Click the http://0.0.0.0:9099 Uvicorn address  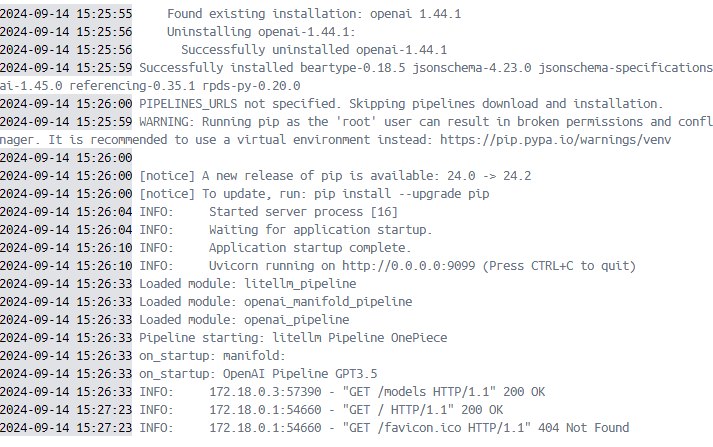point(408,266)
